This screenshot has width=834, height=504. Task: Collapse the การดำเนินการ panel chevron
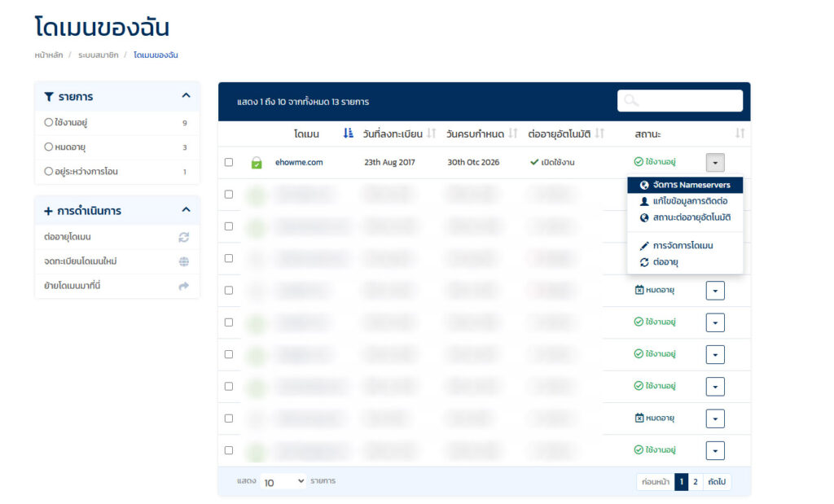186,210
